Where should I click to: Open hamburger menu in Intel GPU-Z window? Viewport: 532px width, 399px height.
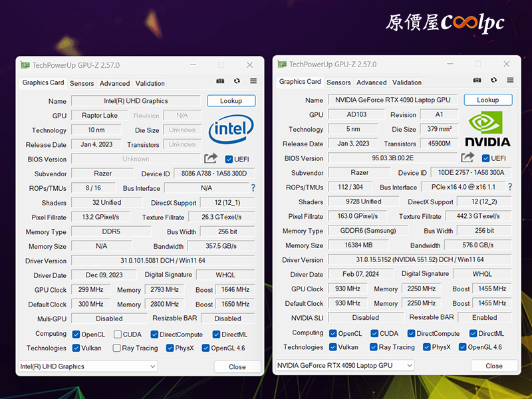pyautogui.click(x=253, y=80)
